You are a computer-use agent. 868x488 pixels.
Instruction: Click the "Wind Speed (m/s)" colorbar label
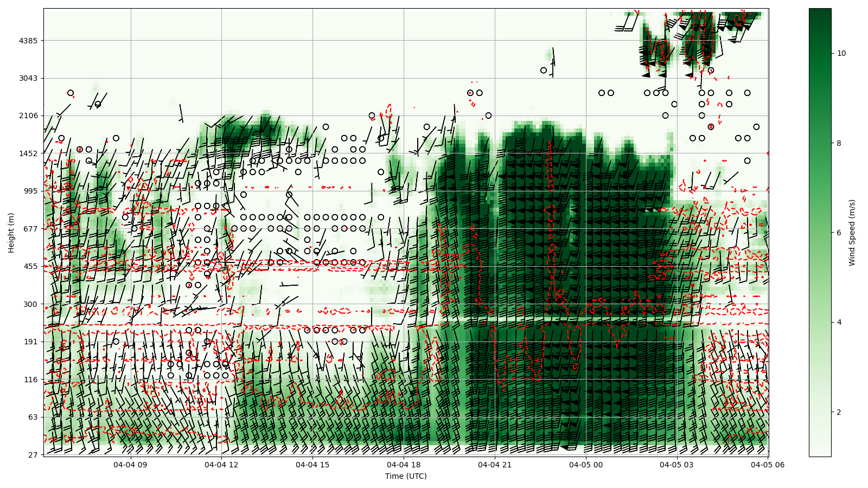tap(852, 233)
